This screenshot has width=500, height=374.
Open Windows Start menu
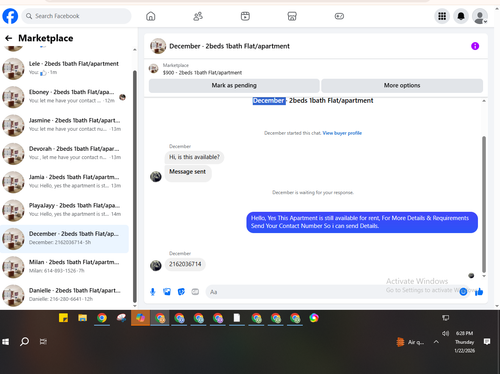(6, 342)
